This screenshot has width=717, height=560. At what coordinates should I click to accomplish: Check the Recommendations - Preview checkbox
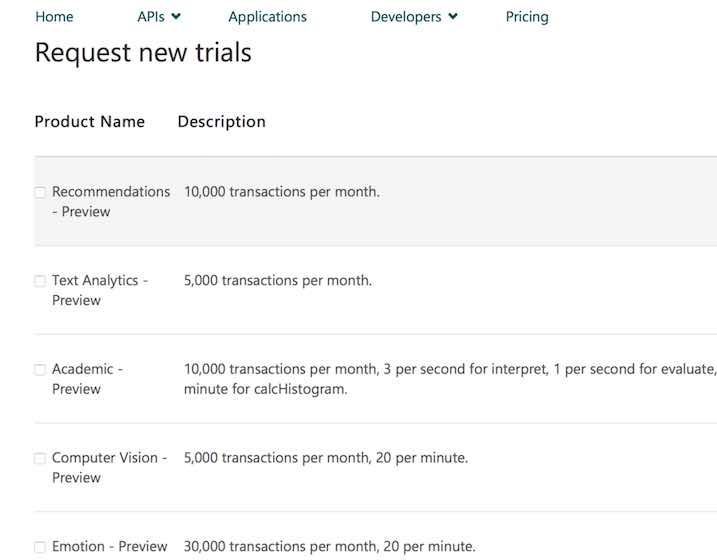tap(40, 192)
